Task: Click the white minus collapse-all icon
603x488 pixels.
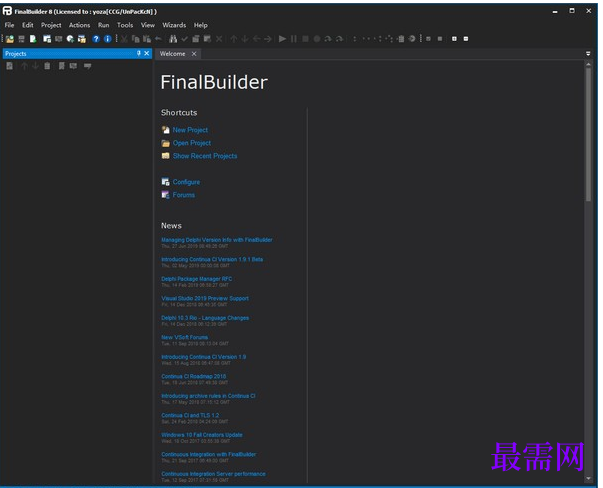Action: tap(466, 39)
